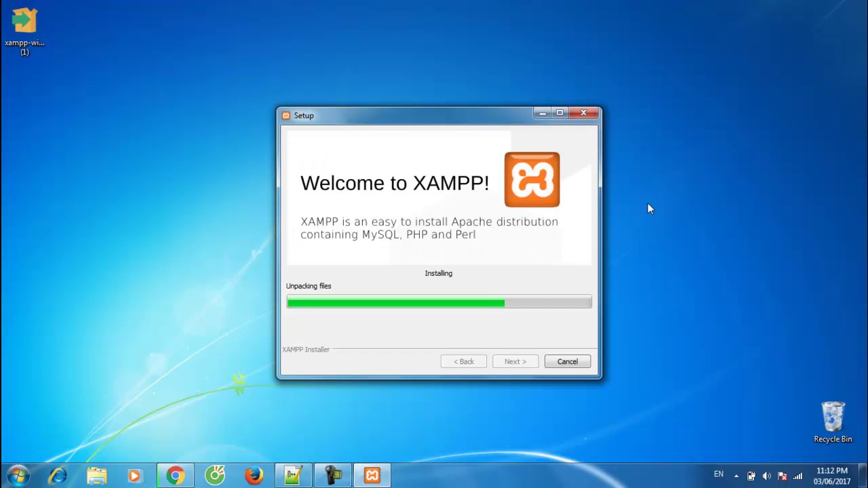Open Windows Media Player from taskbar

pyautogui.click(x=135, y=476)
